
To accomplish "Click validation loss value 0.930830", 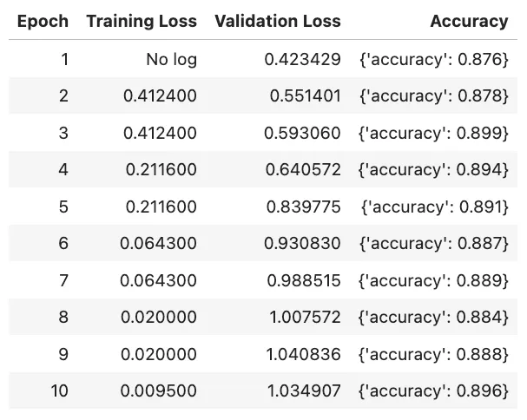I will pos(304,244).
